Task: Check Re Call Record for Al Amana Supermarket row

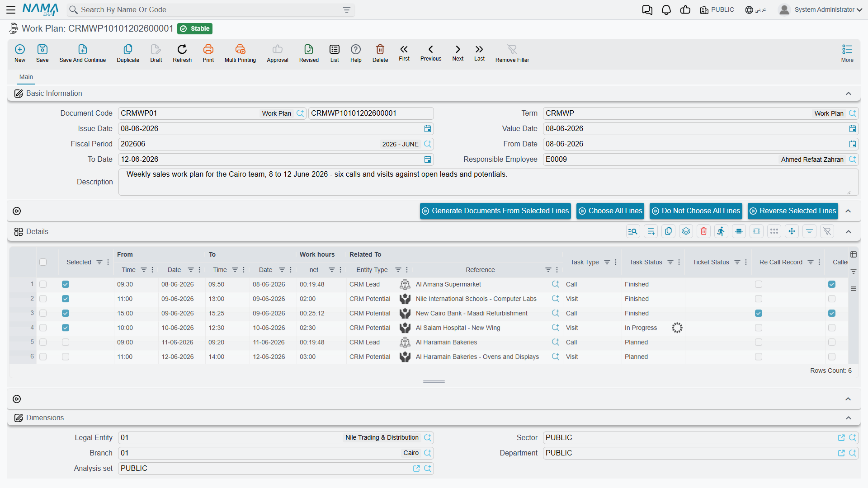Action: pyautogui.click(x=759, y=284)
